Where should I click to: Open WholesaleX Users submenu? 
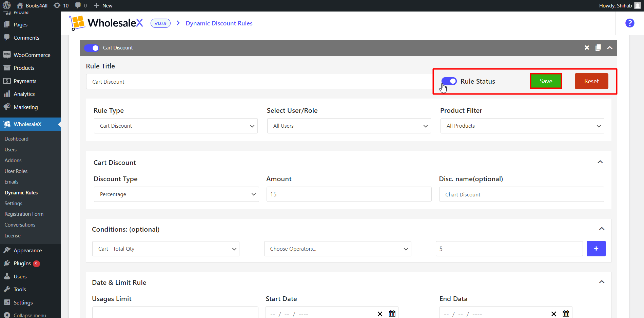pos(11,150)
